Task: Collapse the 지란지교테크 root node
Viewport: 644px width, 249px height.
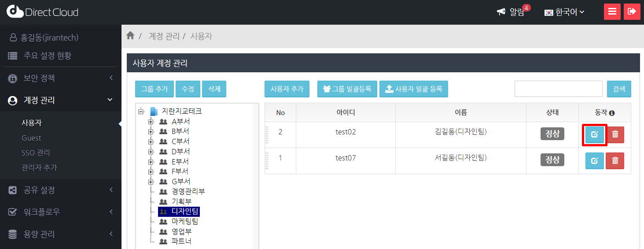Action: pyautogui.click(x=141, y=111)
